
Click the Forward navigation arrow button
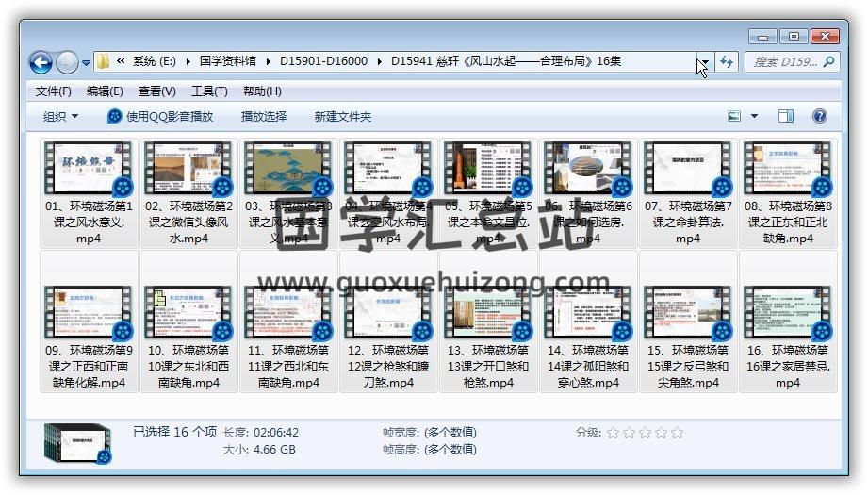(x=67, y=62)
